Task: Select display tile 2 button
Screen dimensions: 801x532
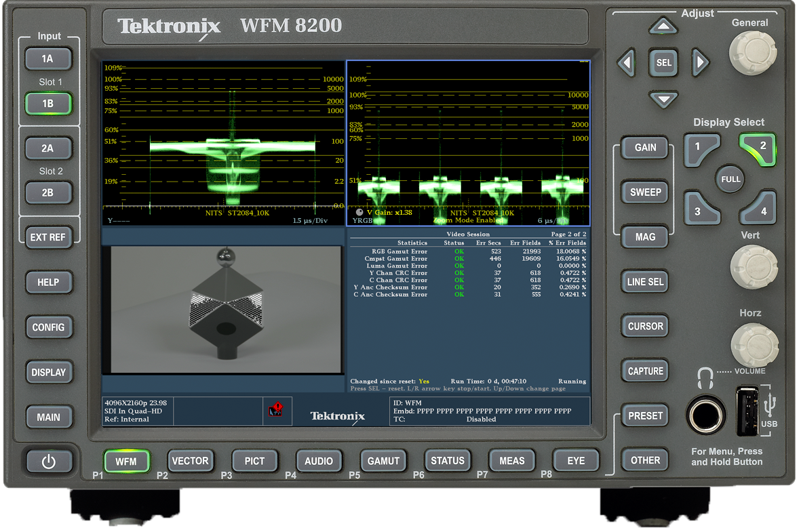Action: coord(758,148)
